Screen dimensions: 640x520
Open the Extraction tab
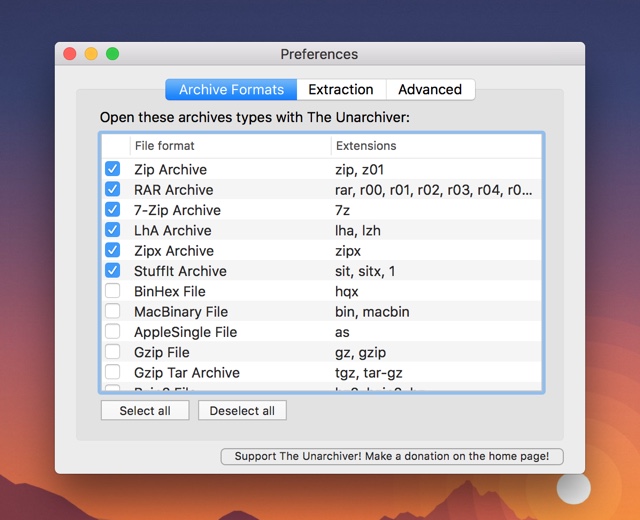pyautogui.click(x=341, y=89)
